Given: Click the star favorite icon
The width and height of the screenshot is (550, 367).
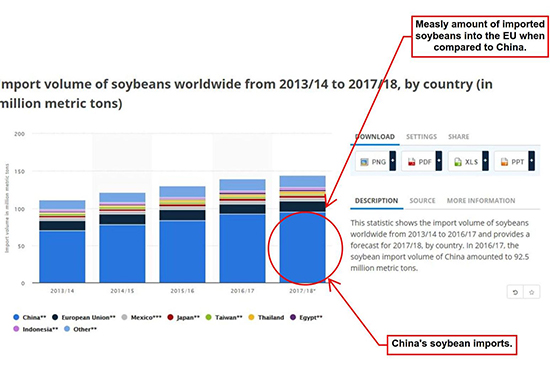Looking at the screenshot, I should [531, 292].
